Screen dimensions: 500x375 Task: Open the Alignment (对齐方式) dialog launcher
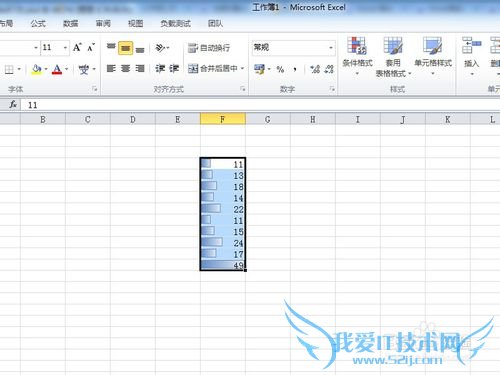click(x=243, y=89)
